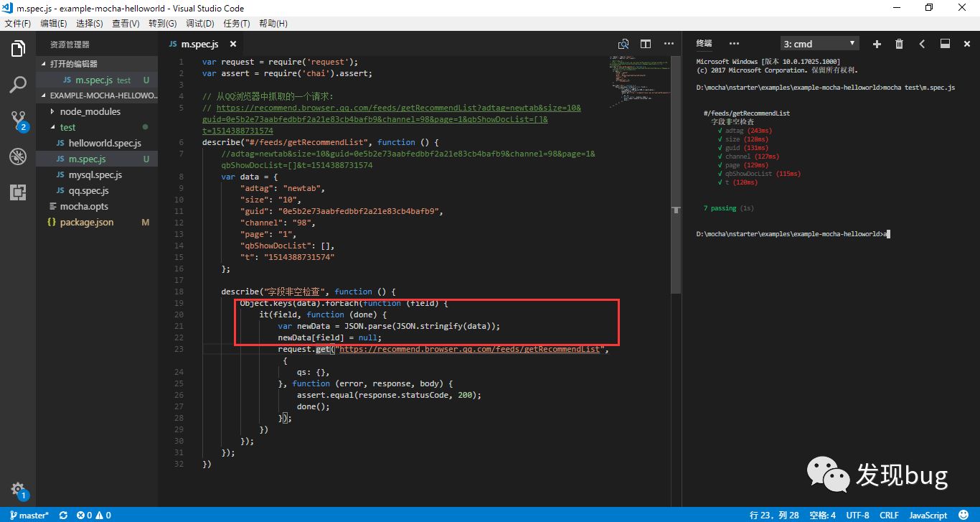Click the master branch indicator in status bar

pos(29,515)
